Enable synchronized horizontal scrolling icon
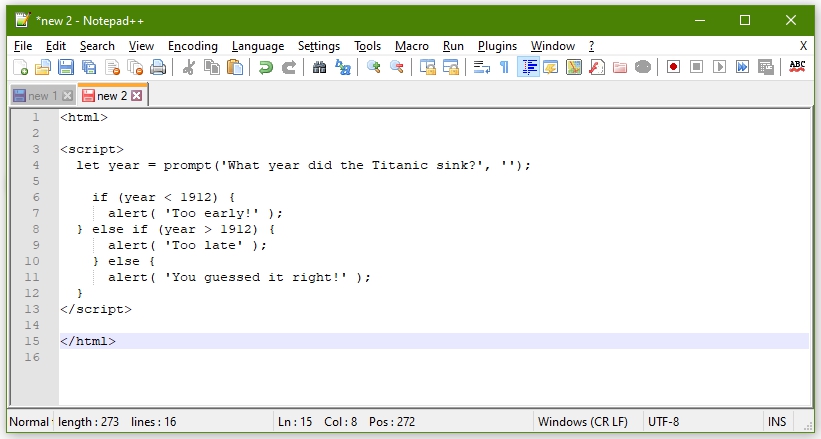 (451, 67)
